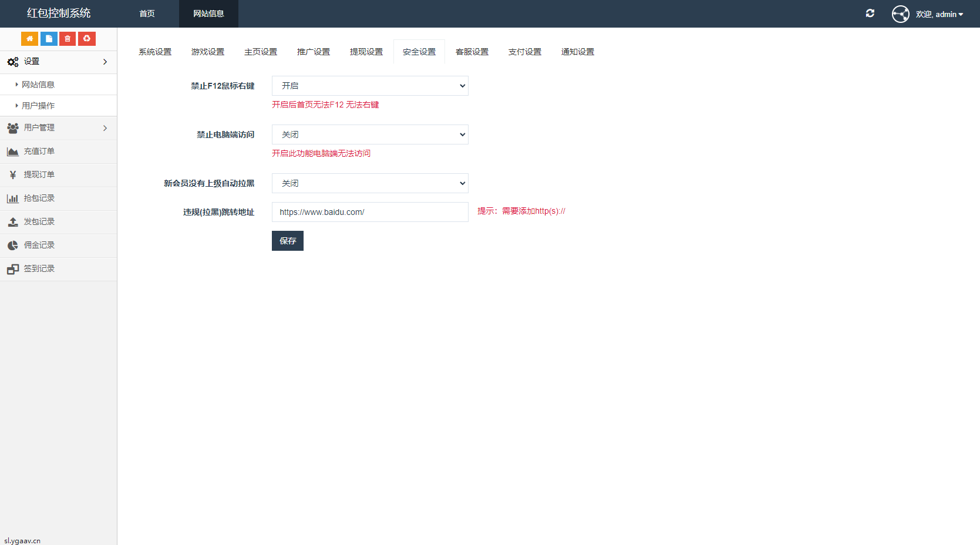Click the refresh icon in the top bar
The height and width of the screenshot is (545, 980).
click(x=870, y=13)
